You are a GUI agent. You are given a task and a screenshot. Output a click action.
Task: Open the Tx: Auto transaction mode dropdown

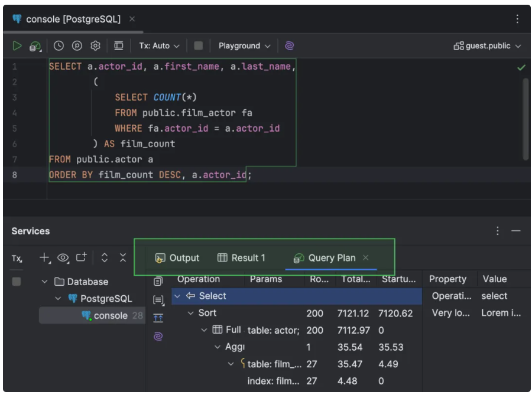click(158, 45)
